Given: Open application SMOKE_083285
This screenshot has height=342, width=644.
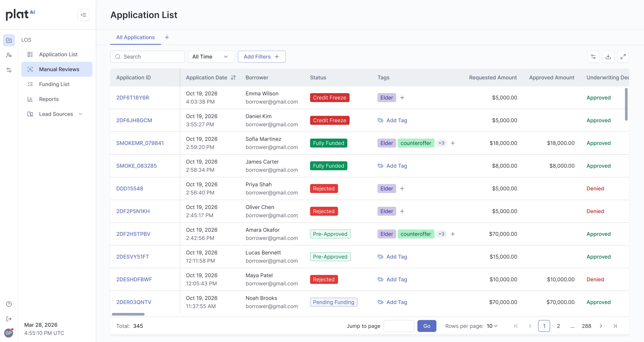Looking at the screenshot, I should tap(136, 166).
